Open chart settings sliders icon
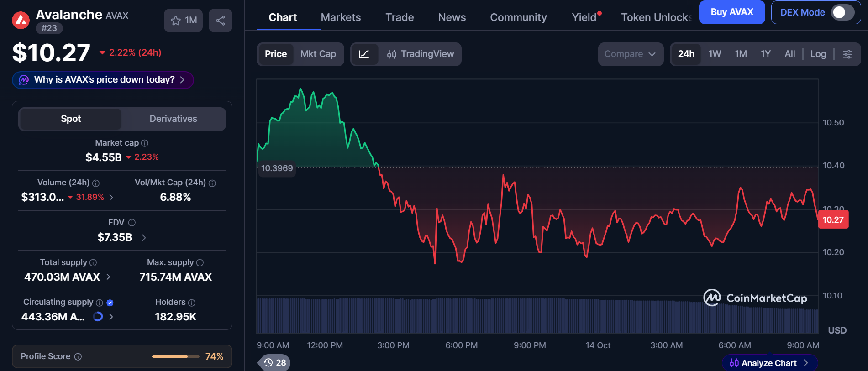868x371 pixels. click(x=847, y=54)
